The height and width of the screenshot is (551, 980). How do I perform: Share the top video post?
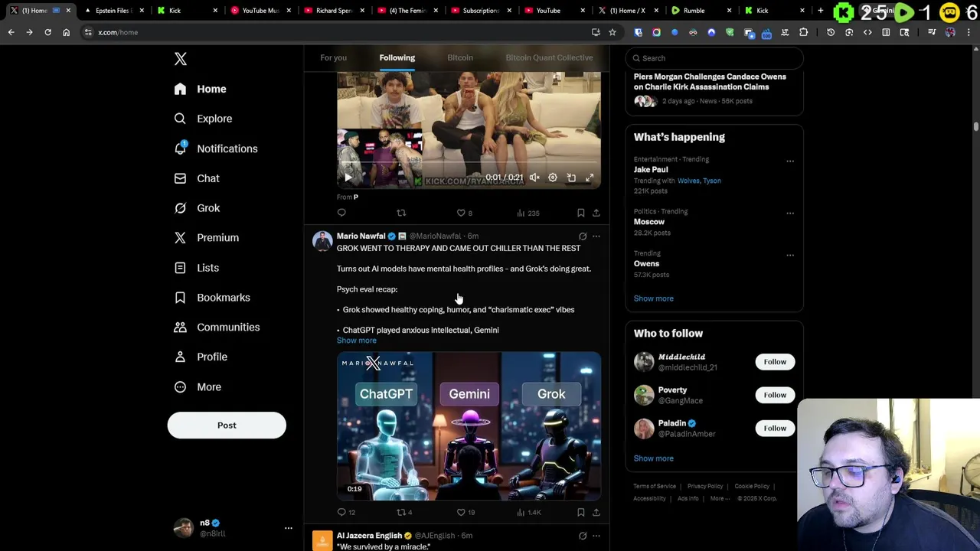point(596,213)
